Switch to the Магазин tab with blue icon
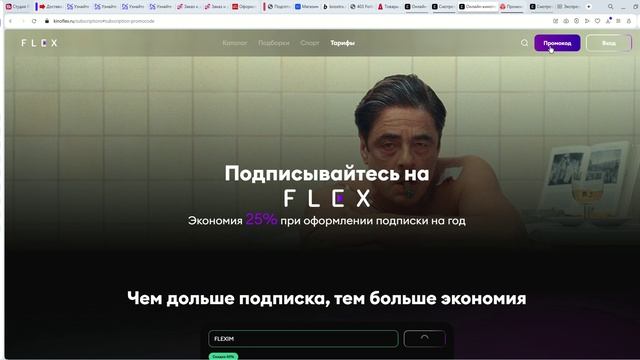 pos(307,7)
